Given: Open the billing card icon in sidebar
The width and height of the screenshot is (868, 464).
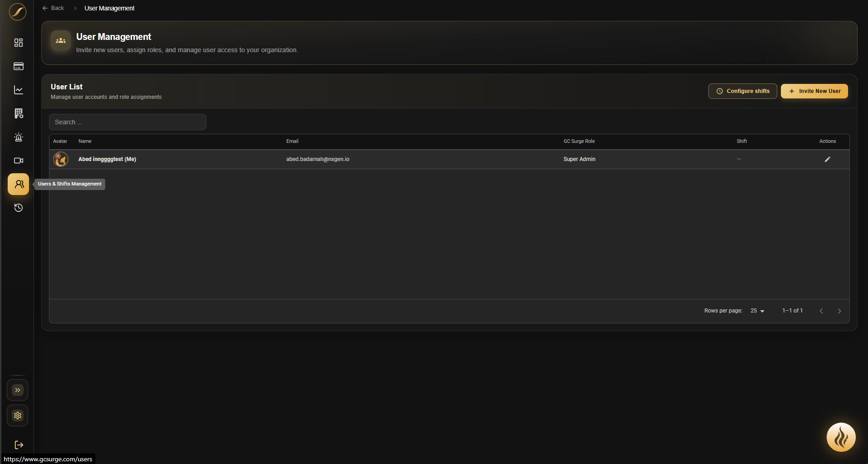Looking at the screenshot, I should 19,66.
